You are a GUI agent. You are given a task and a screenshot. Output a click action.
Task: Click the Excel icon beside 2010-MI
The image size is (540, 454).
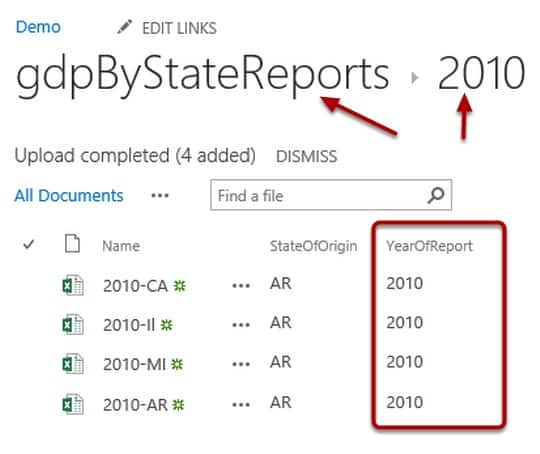(x=73, y=364)
